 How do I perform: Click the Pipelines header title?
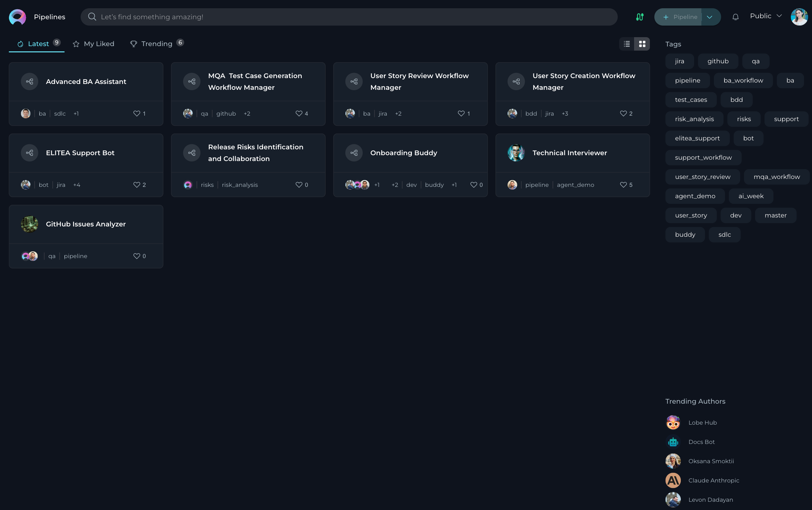(x=50, y=17)
